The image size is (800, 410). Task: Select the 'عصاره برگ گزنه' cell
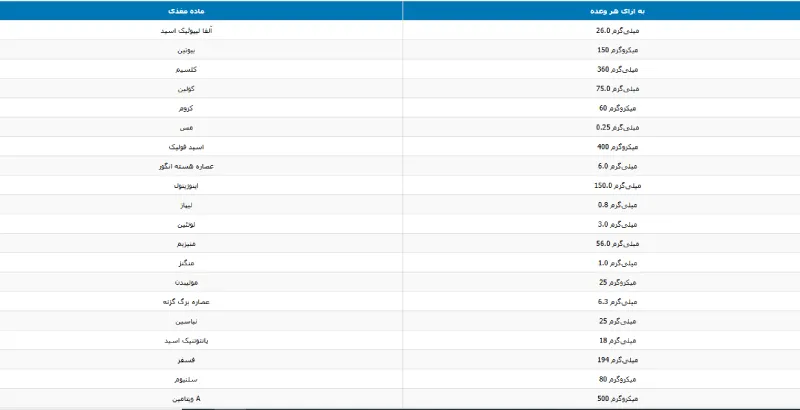(186, 302)
